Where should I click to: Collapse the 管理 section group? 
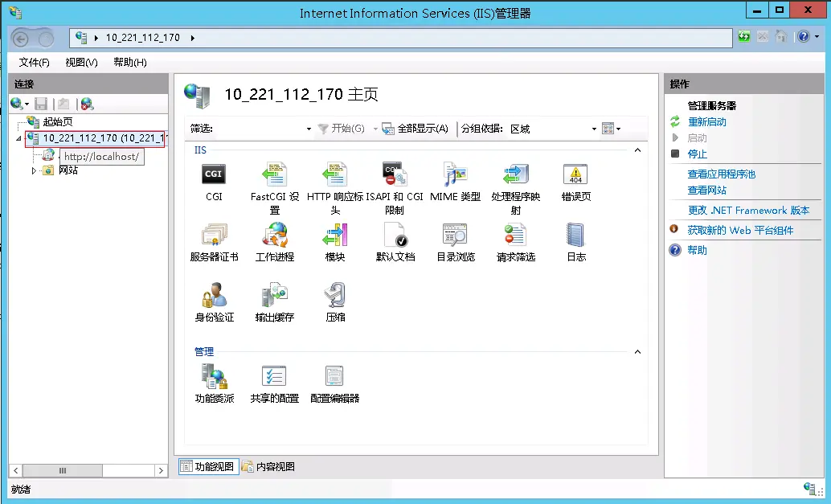coord(637,352)
